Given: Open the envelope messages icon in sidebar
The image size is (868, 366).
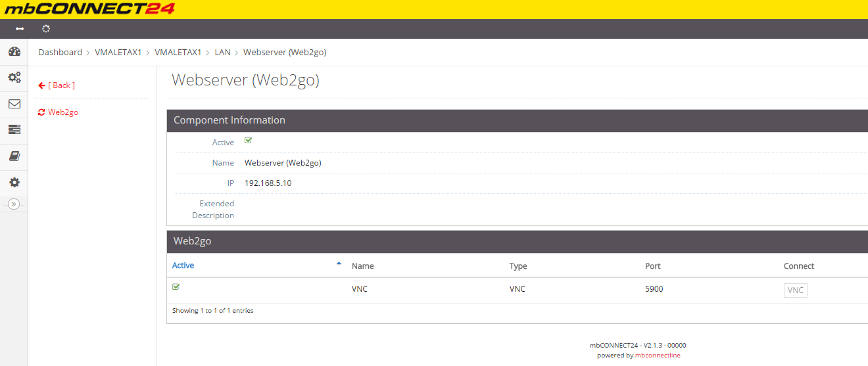Looking at the screenshot, I should pos(14,104).
